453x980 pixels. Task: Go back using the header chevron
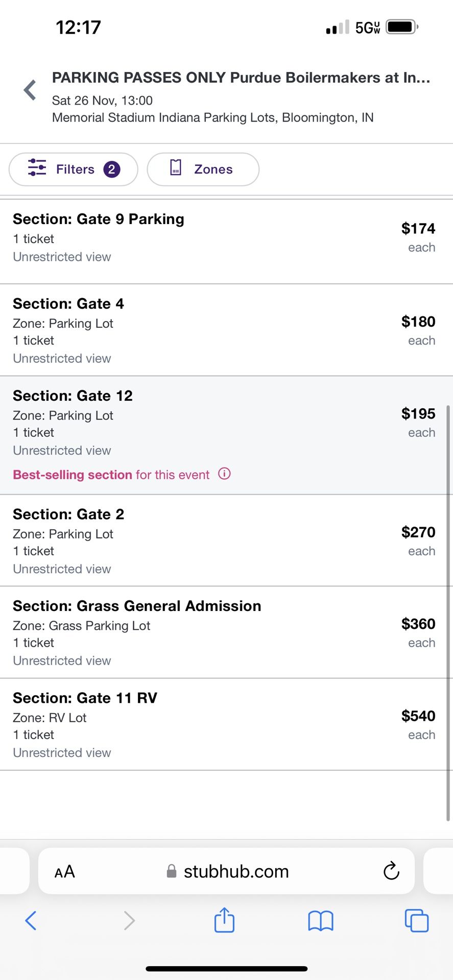tap(30, 90)
